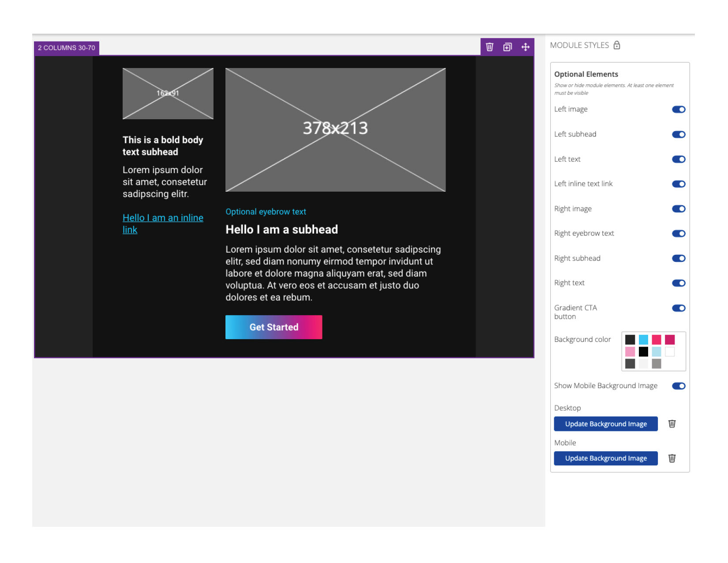Click the 'Background color' label
The image size is (728, 563).
[582, 340]
